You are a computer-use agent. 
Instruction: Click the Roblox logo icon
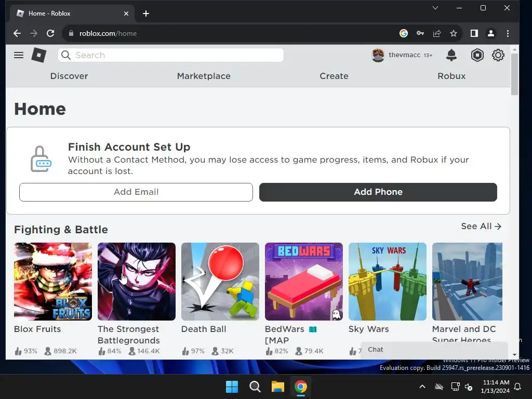(x=38, y=55)
